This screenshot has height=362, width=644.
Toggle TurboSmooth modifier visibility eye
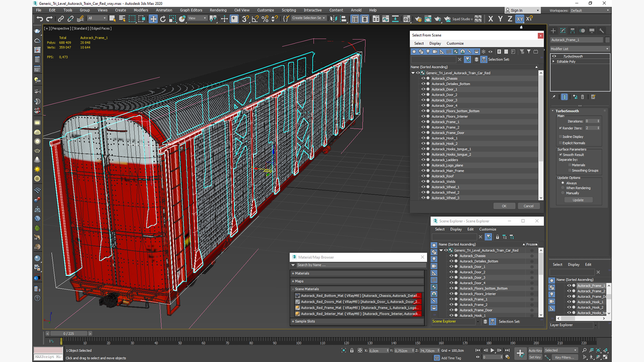[554, 56]
